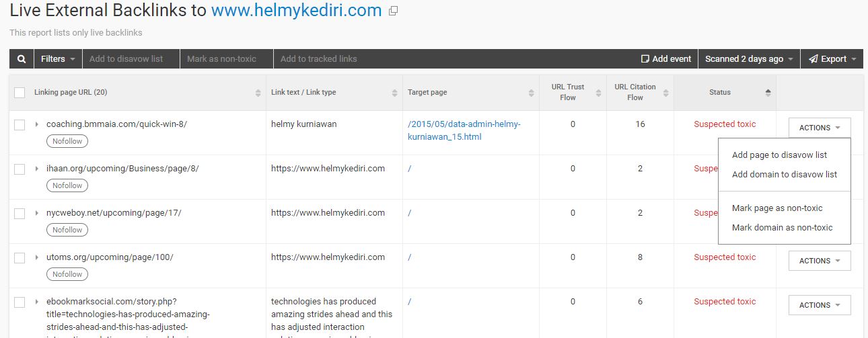Click Suspected toxic status in ebookmarksocial.com row
The width and height of the screenshot is (868, 338).
pyautogui.click(x=725, y=302)
